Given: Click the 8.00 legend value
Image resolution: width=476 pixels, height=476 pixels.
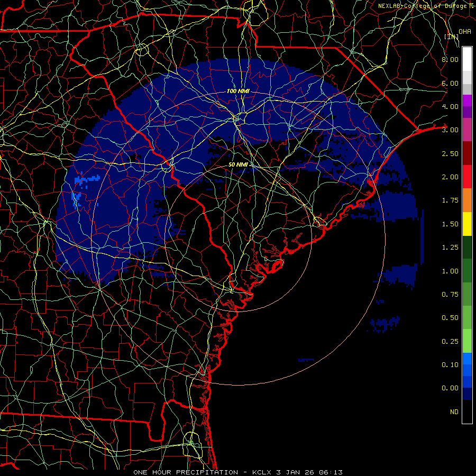Looking at the screenshot, I should coord(450,59).
